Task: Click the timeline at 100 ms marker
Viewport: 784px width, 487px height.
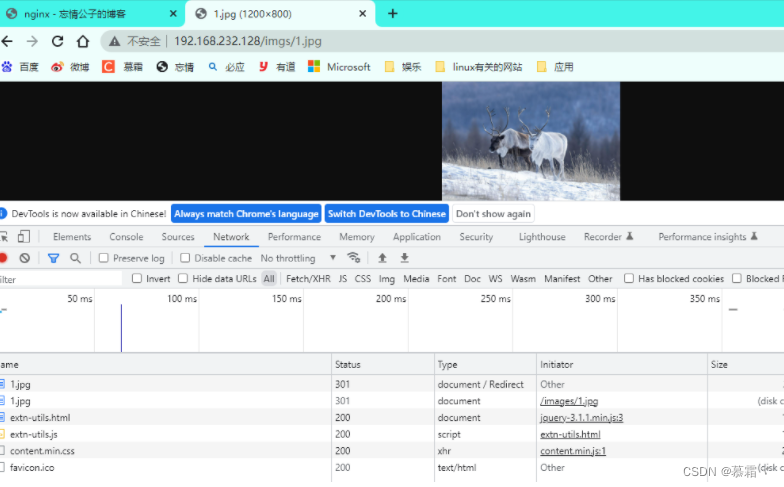Action: tap(182, 298)
